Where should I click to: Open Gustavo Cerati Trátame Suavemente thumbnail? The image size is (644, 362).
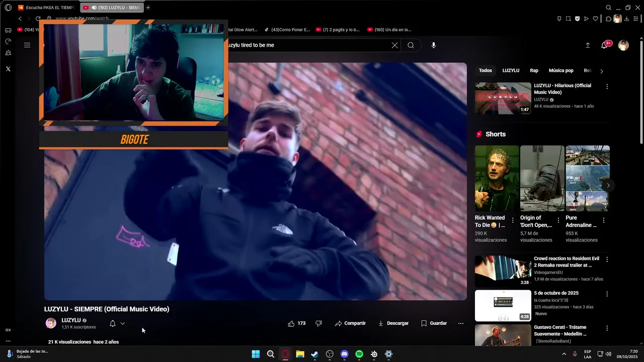click(x=503, y=334)
